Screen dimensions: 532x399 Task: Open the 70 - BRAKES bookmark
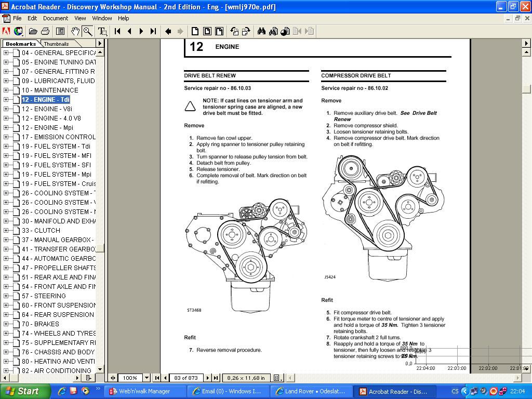tap(46, 324)
